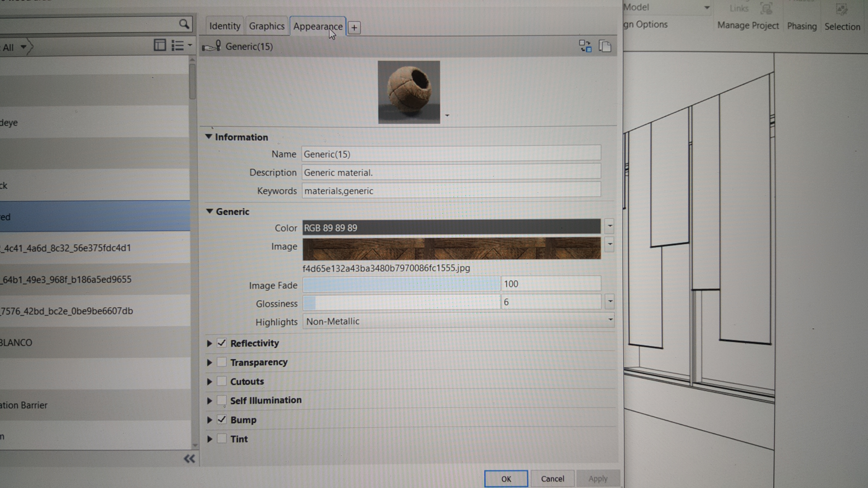Uncheck the Bump option

point(221,420)
